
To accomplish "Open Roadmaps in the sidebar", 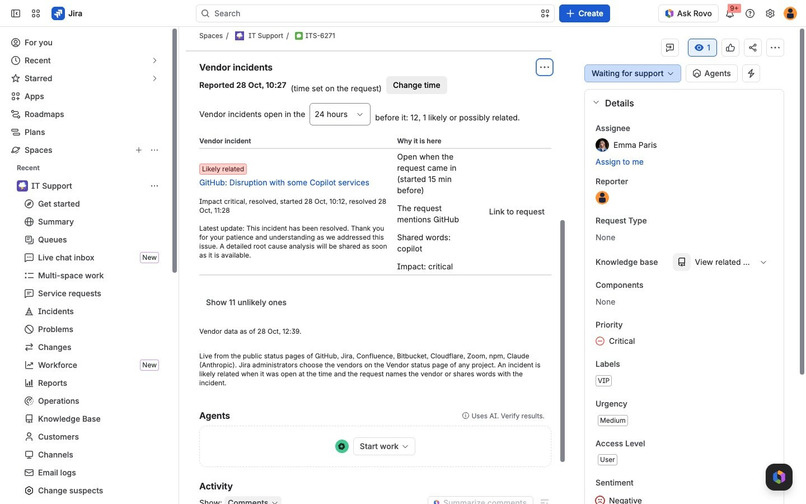I will pos(44,114).
